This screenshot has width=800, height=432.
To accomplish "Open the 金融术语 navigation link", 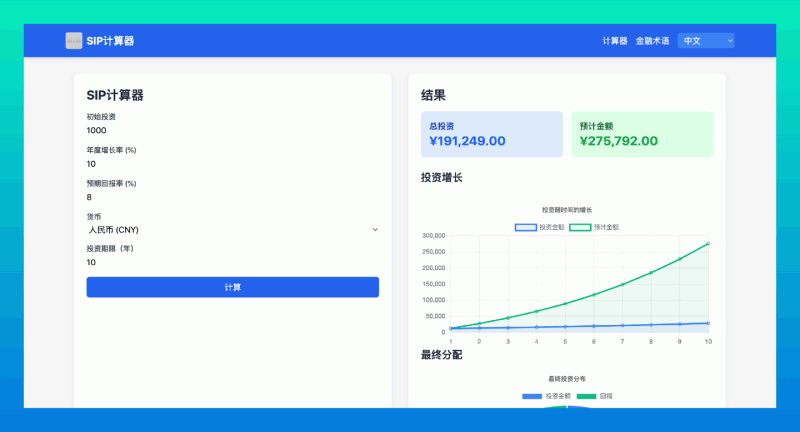I will coord(652,41).
